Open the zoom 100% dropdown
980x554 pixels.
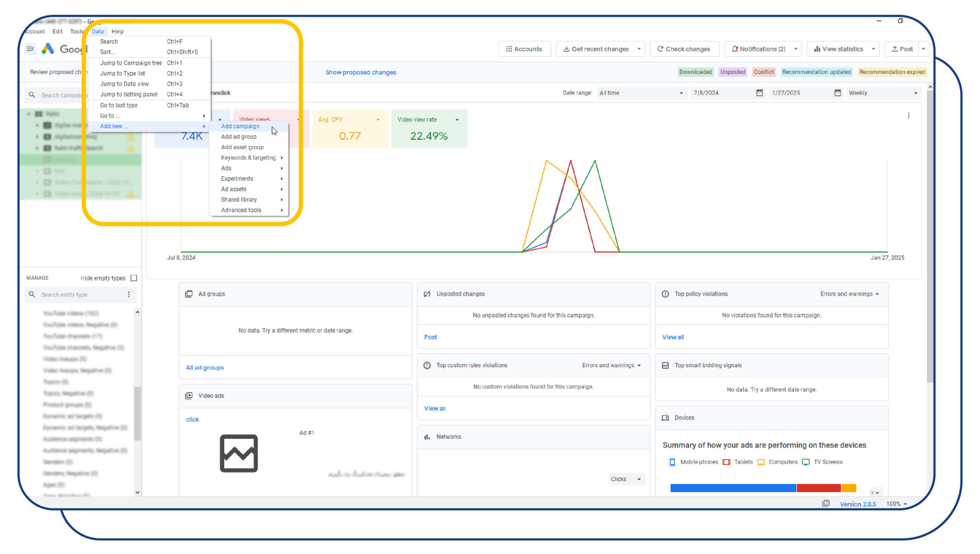click(x=897, y=503)
